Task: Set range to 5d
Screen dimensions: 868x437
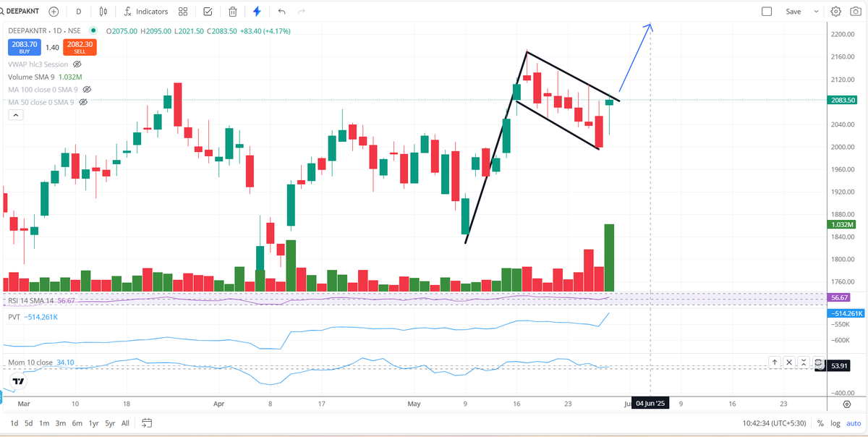Action: [28, 423]
